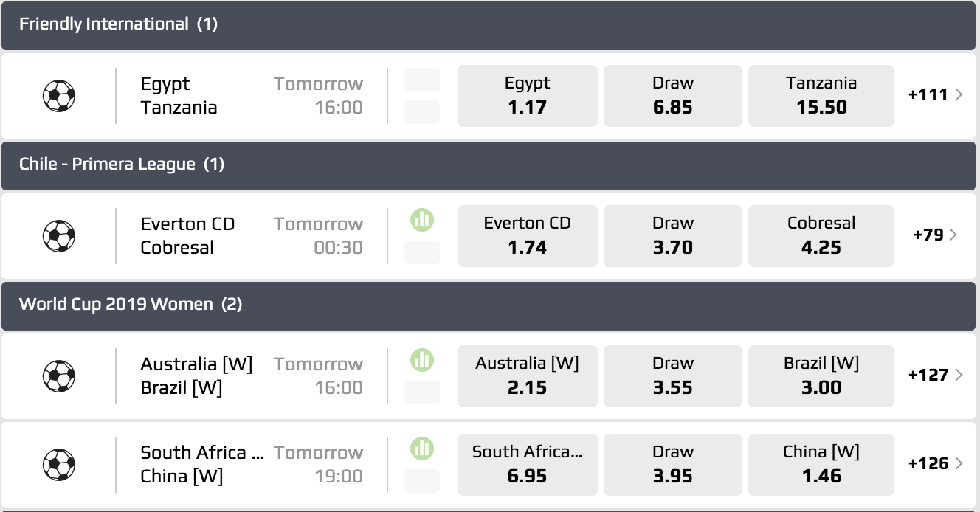Viewport: 980px width, 512px height.
Task: Expand +79 more markets for Everton CD
Action: point(935,235)
